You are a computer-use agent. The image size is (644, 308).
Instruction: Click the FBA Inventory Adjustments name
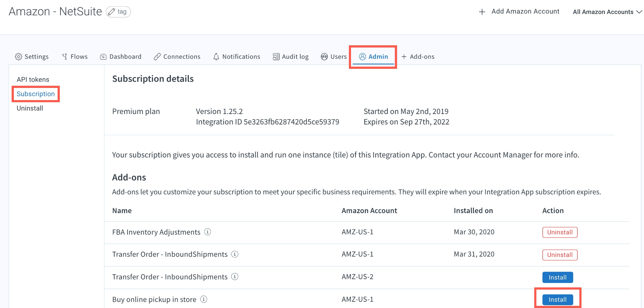(x=156, y=232)
